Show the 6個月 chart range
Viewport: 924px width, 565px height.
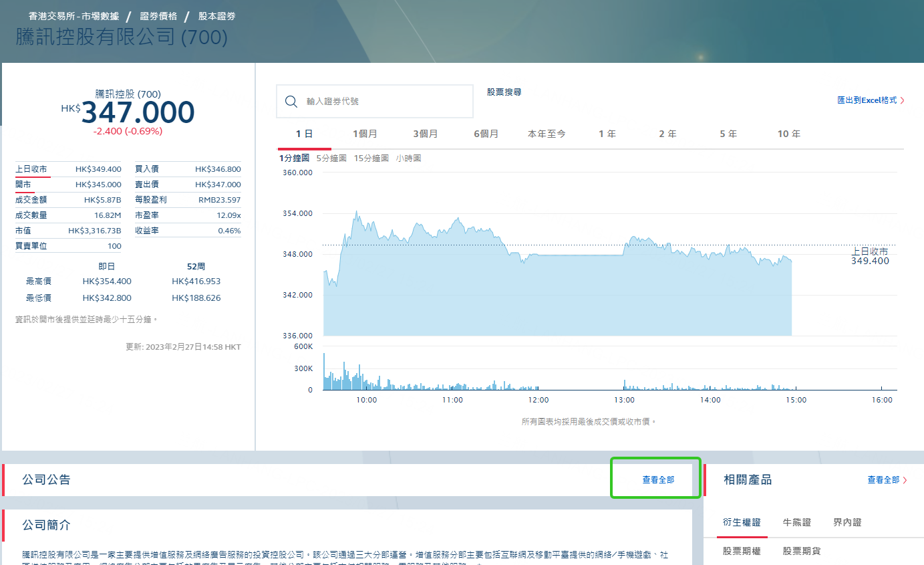tap(486, 134)
